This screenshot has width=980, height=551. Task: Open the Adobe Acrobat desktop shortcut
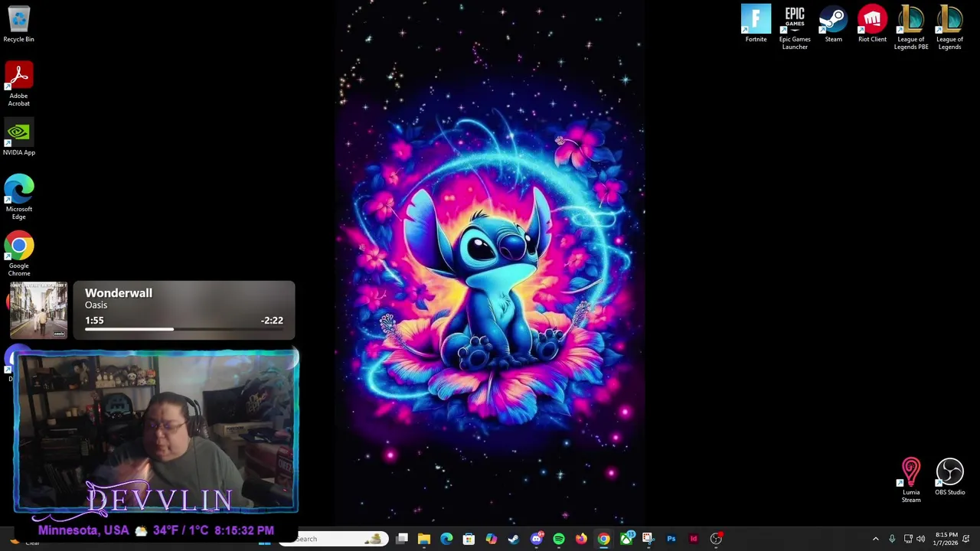coord(18,84)
